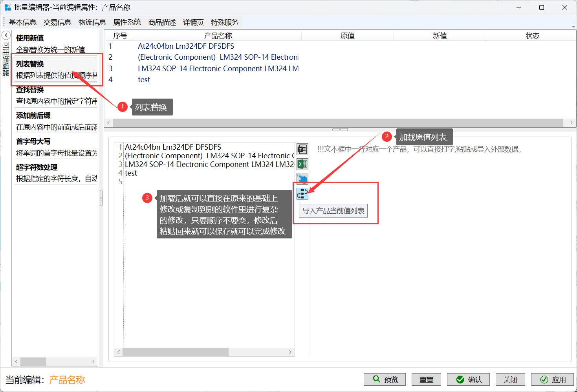This screenshot has height=392, width=577.
Task: Click the blue hand pointer icon
Action: (x=302, y=179)
